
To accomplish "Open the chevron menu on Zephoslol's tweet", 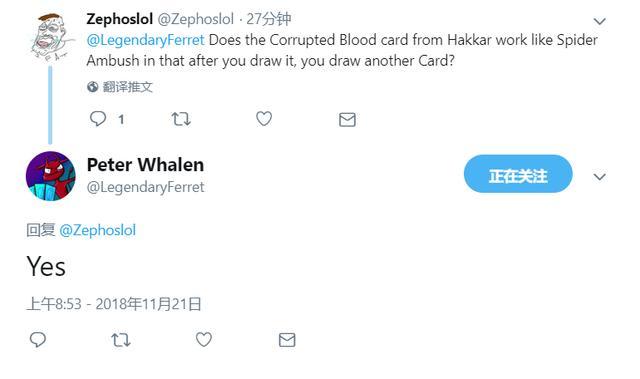I will tap(599, 21).
